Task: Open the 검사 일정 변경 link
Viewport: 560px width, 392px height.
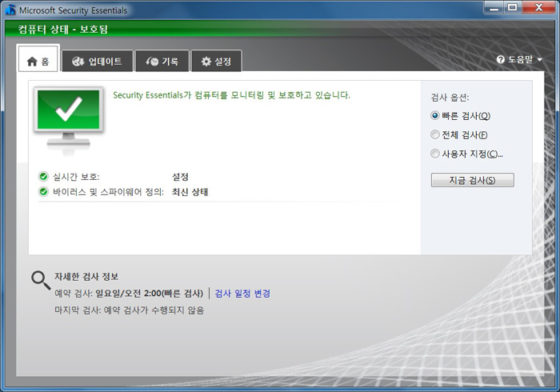Action: [242, 294]
